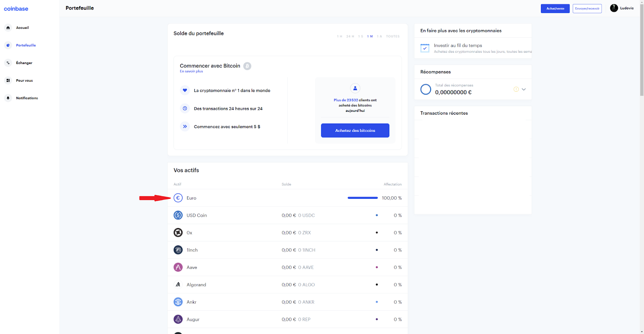Click the 0 AAVE balance text
The width and height of the screenshot is (644, 334).
click(x=306, y=267)
